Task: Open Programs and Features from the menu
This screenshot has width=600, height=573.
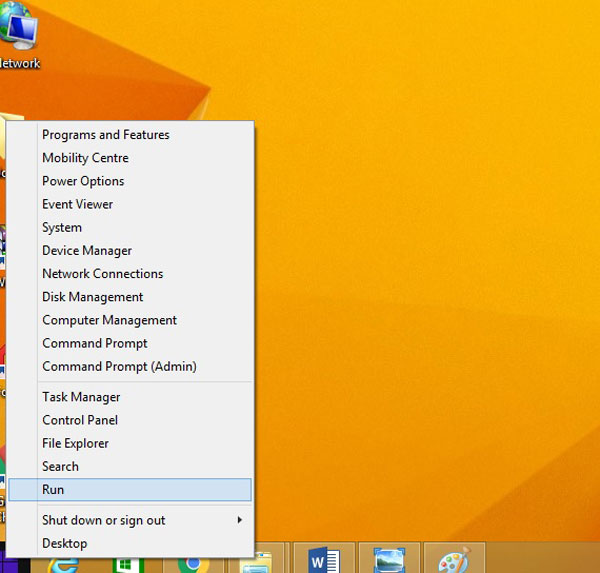Action: coord(130,135)
